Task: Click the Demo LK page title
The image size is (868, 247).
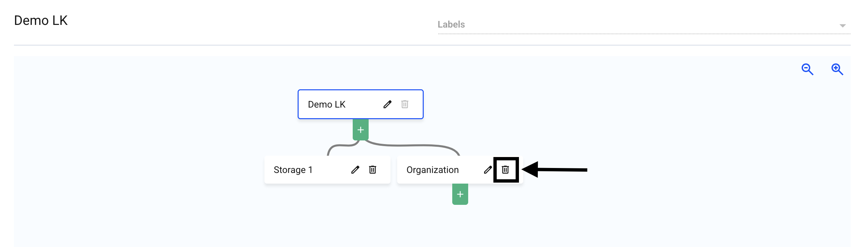Action: click(x=41, y=21)
